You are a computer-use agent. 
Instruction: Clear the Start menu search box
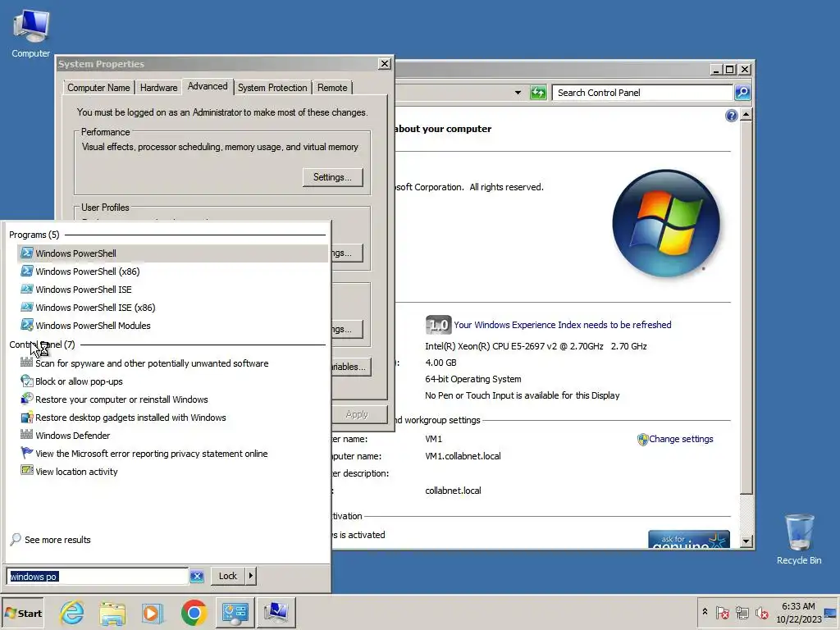(197, 577)
